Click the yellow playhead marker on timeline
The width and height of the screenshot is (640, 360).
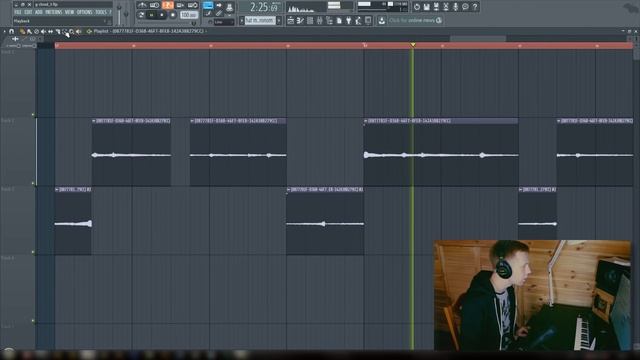tap(413, 44)
